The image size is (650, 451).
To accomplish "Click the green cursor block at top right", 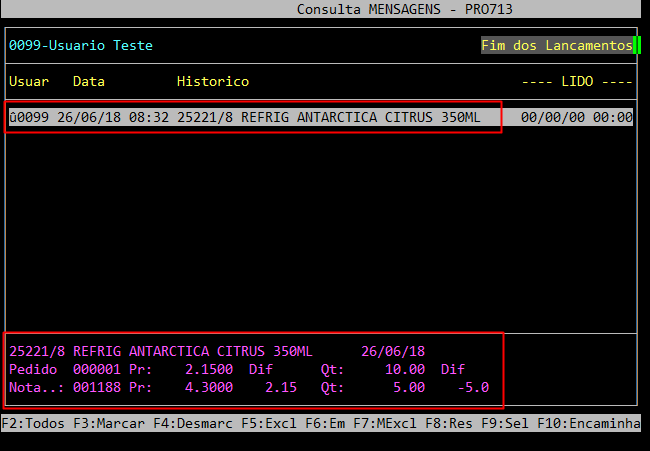I will click(637, 46).
